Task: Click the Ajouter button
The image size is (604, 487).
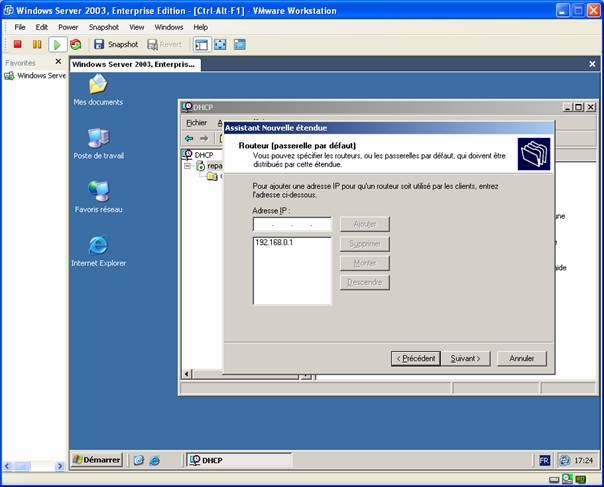Action: 364,224
